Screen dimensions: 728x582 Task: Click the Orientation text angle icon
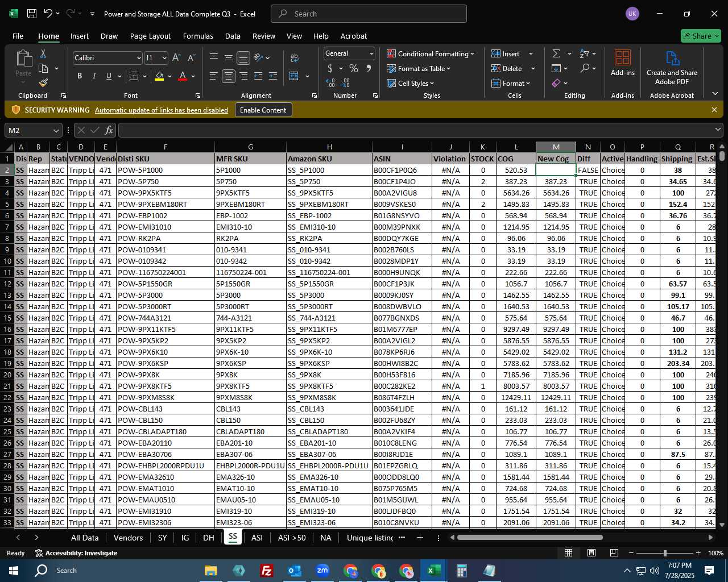258,57
